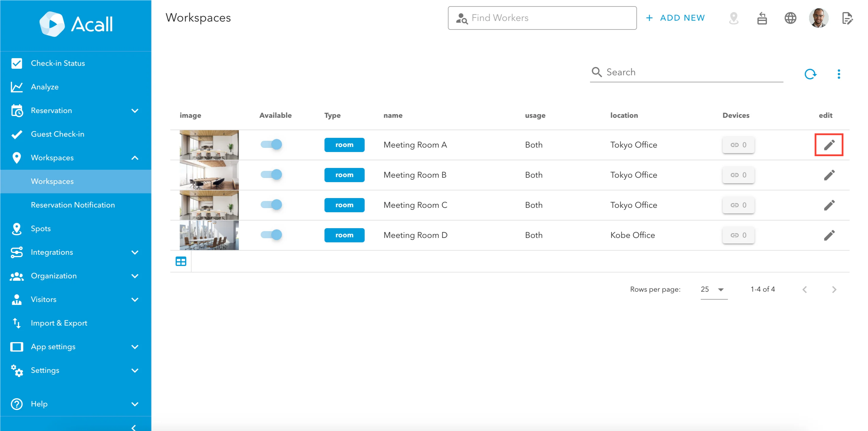Click room type badge for Meeting Room A
This screenshot has height=431, width=868.
click(x=344, y=145)
